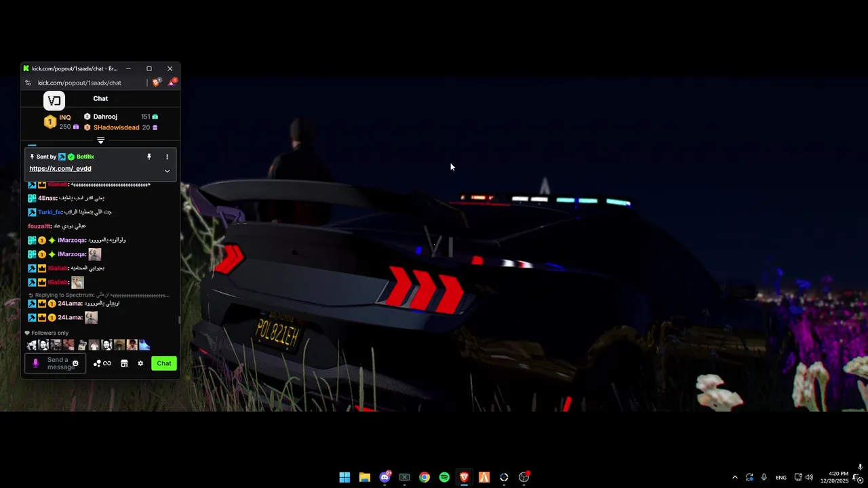Click the green Xbox Game Bar taskbar icon
This screenshot has width=868, height=488.
pyautogui.click(x=405, y=477)
